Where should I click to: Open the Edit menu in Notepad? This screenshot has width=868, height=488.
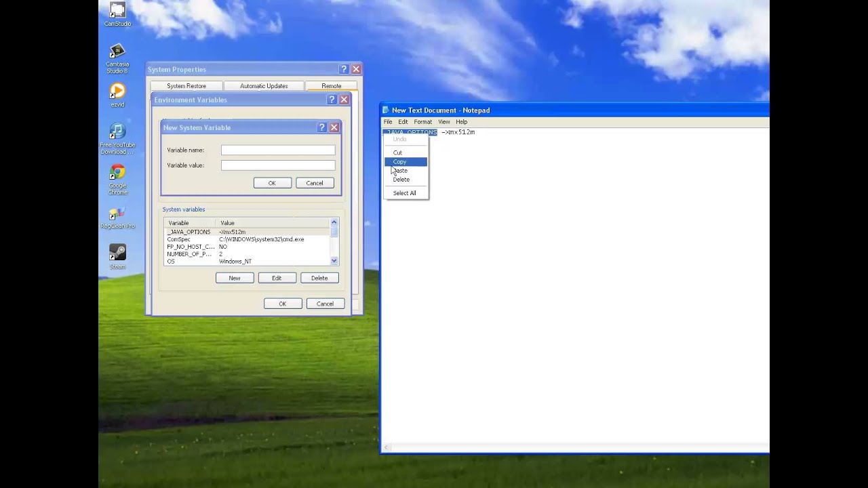point(403,122)
